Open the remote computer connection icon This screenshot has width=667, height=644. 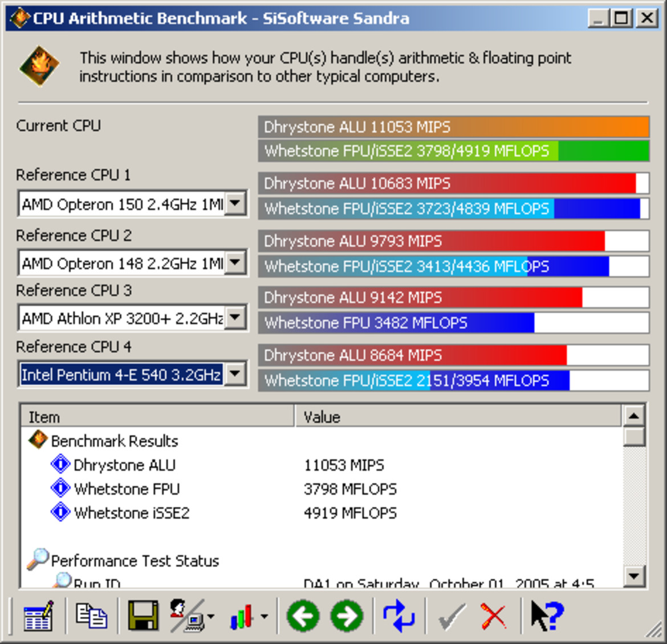[x=186, y=616]
